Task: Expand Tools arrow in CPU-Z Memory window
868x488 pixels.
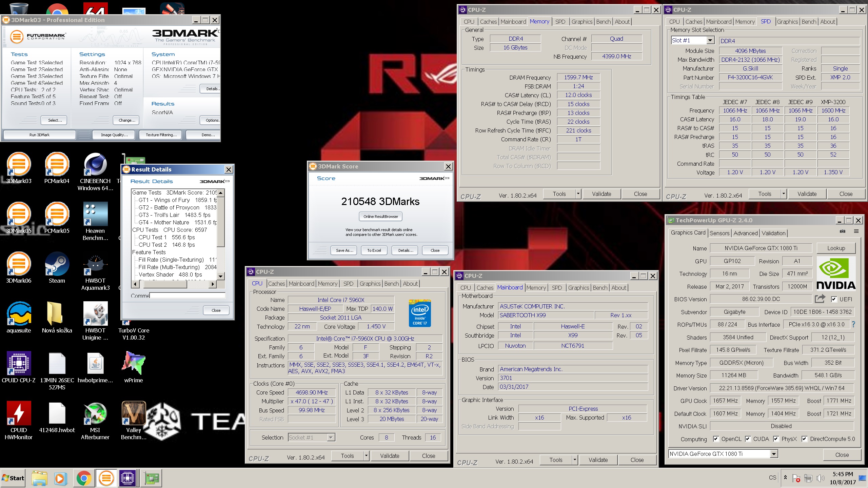Action: click(578, 194)
